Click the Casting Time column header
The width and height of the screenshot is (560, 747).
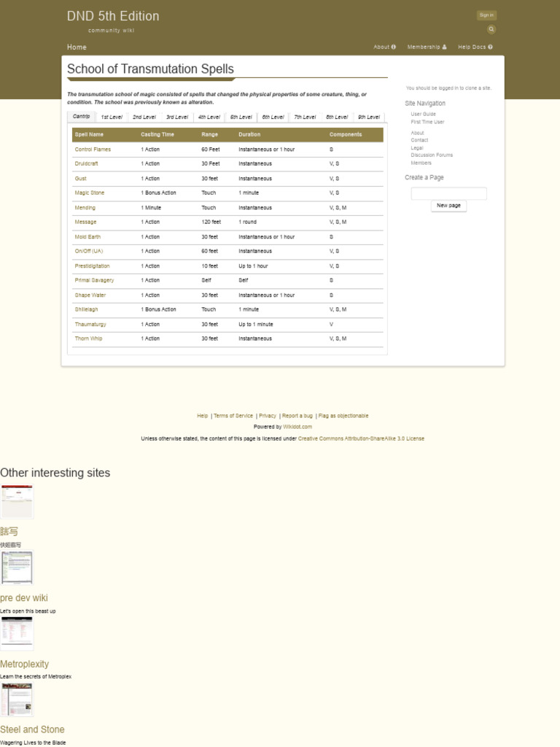point(157,135)
